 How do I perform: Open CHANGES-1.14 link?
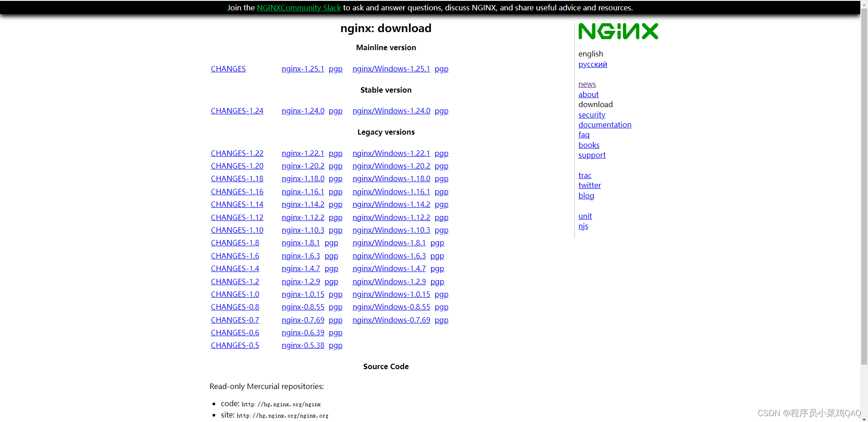click(237, 204)
